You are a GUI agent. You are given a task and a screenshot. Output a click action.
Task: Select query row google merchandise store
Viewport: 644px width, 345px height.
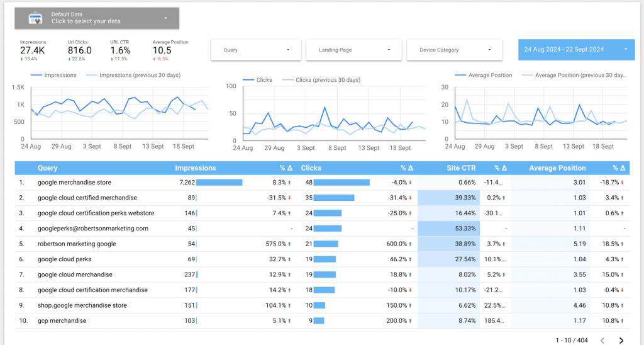tap(74, 182)
